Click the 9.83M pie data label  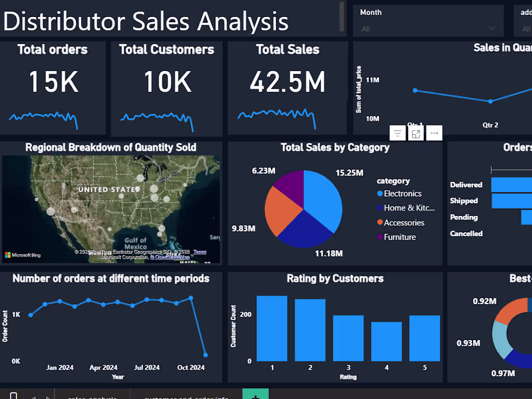tap(243, 228)
